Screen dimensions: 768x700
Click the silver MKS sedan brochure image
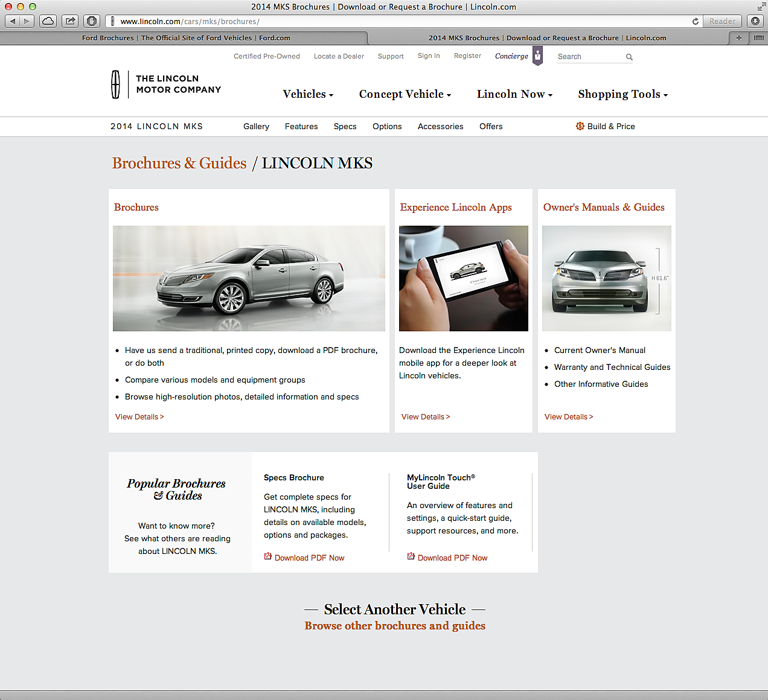(249, 278)
